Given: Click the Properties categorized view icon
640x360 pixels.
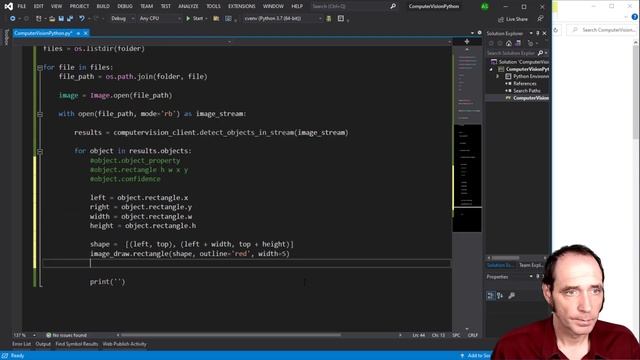Looking at the screenshot, I should [491, 296].
